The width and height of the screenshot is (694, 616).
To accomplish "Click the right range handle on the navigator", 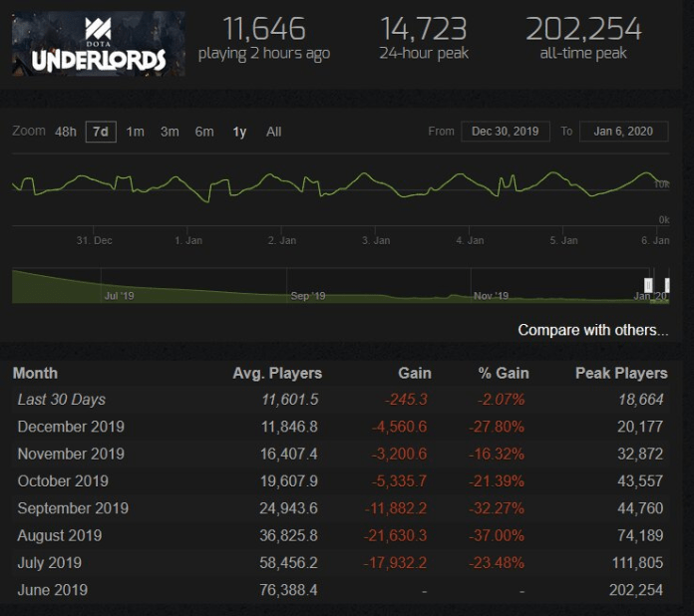I will pyautogui.click(x=667, y=285).
